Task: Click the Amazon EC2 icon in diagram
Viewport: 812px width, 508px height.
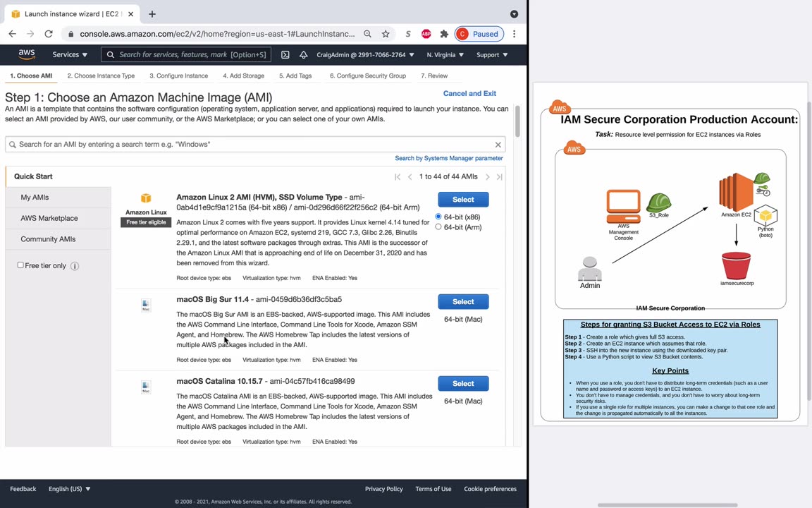Action: (736, 193)
